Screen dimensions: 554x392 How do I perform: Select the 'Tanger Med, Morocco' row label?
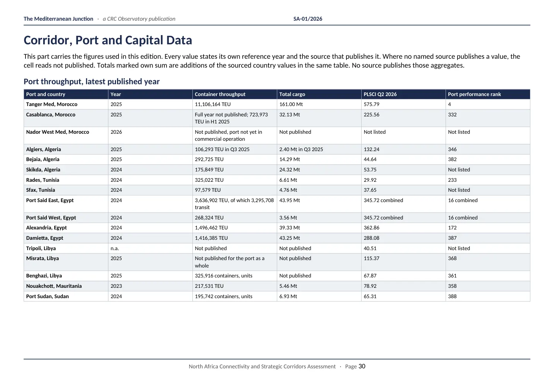[52, 105]
